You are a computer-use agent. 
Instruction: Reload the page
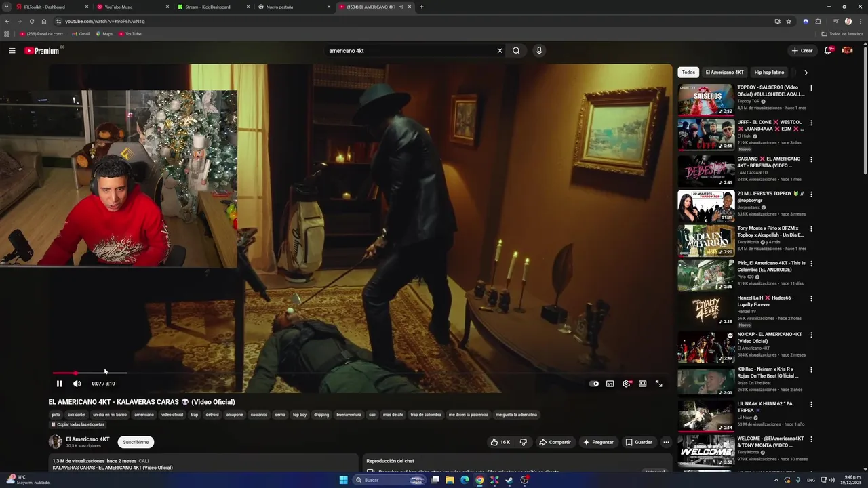click(31, 21)
